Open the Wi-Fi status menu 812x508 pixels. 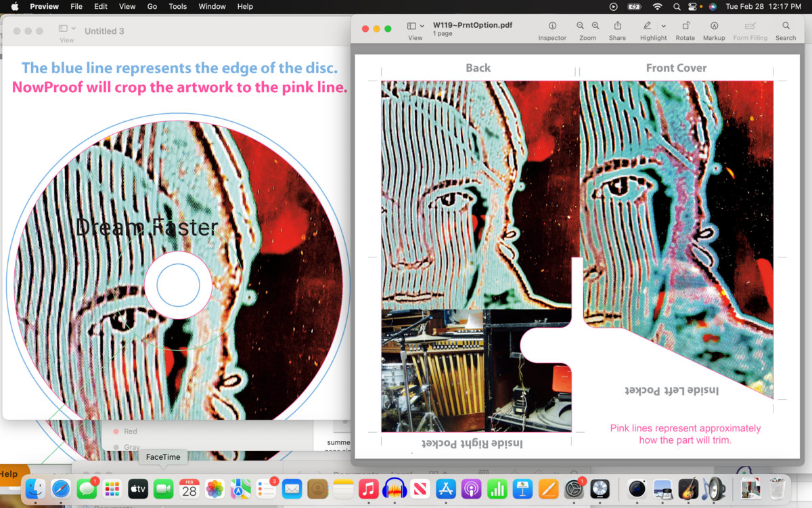pos(657,7)
